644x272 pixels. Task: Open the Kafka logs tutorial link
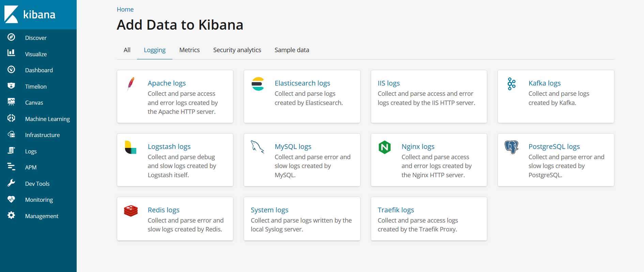(x=545, y=83)
